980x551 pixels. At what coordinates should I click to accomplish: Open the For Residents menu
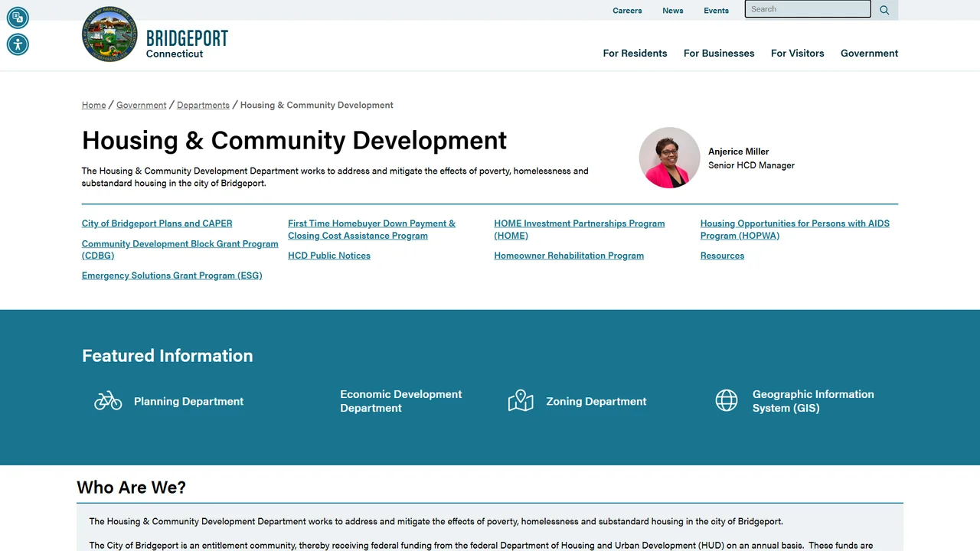pos(635,53)
